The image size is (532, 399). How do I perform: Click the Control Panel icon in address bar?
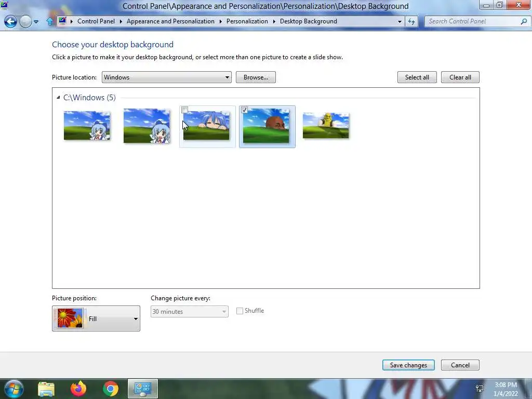click(62, 21)
